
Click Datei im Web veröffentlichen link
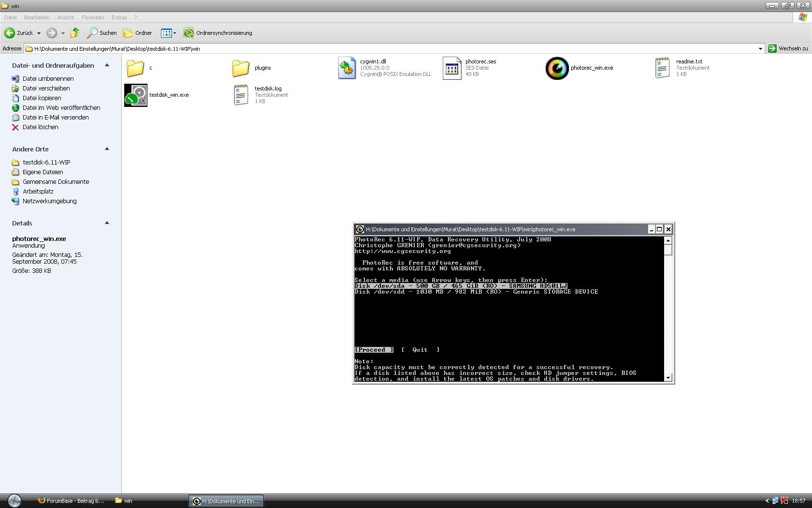coord(61,107)
